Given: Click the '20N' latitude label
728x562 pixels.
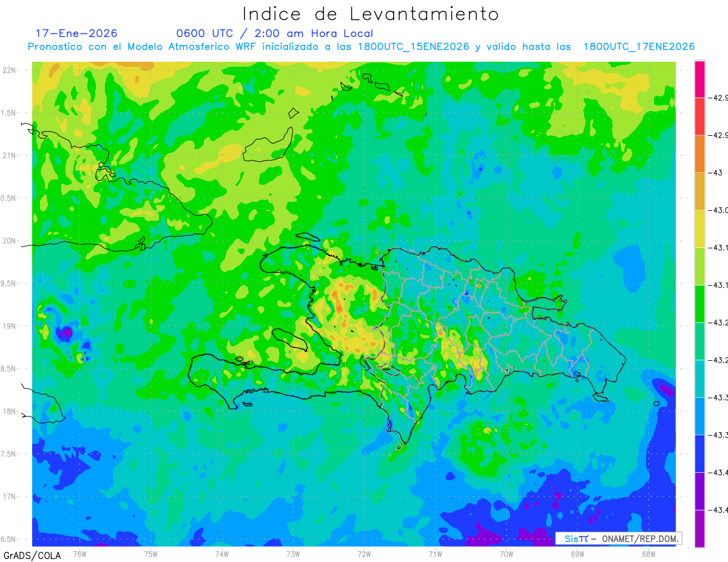Looking at the screenshot, I should [10, 241].
